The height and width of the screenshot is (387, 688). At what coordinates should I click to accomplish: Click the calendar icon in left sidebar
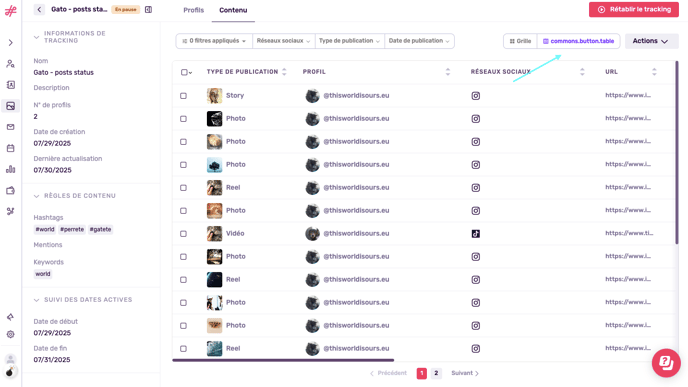click(x=11, y=148)
